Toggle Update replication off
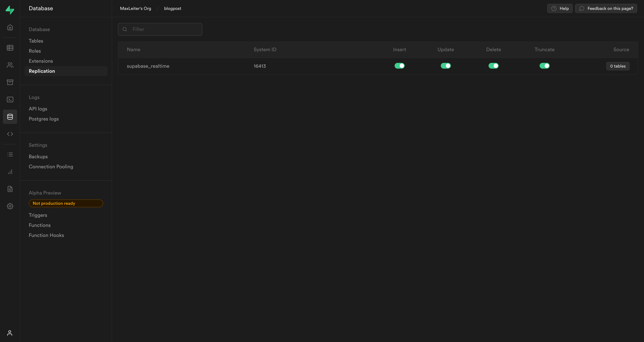Viewport: 644px width, 342px height. (446, 66)
